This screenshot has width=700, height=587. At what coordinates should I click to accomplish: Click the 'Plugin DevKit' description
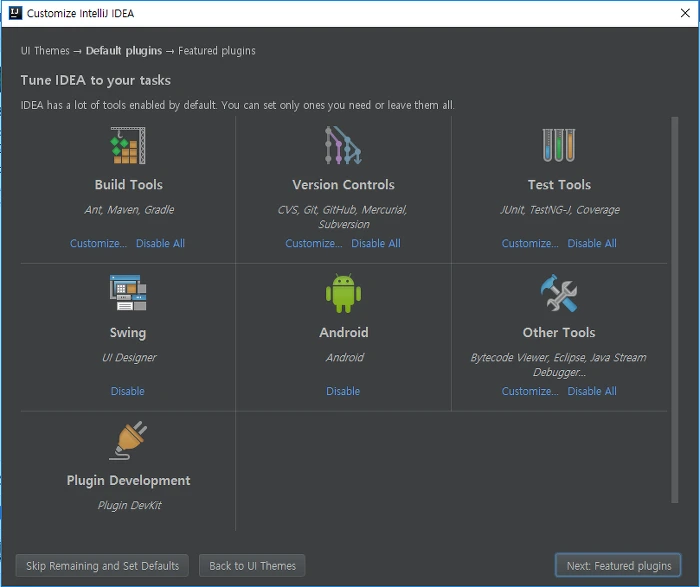(129, 505)
